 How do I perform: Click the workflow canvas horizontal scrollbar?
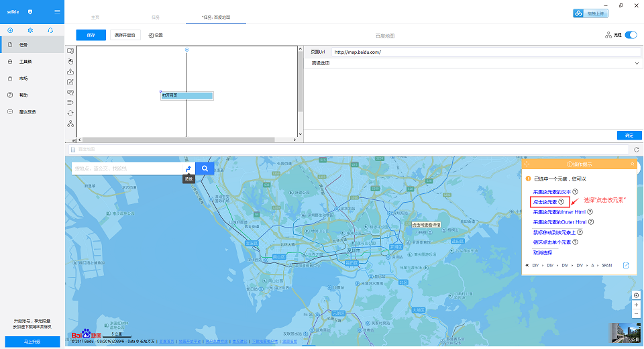tap(178, 140)
